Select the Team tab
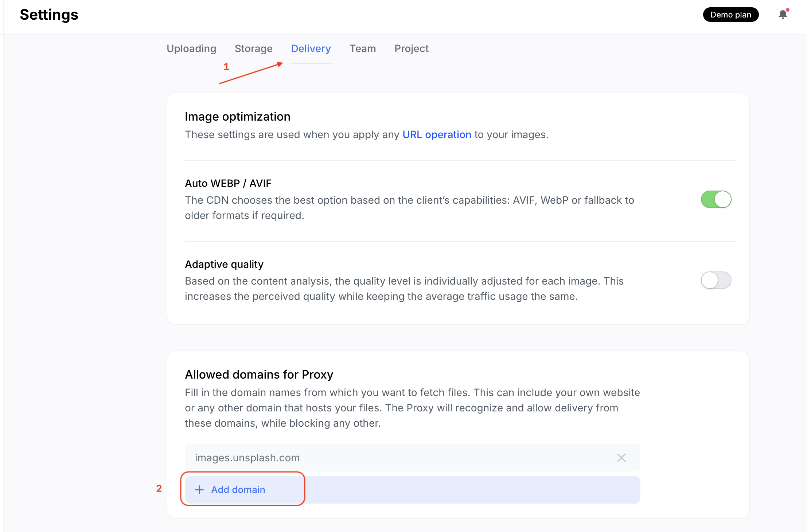 click(363, 48)
